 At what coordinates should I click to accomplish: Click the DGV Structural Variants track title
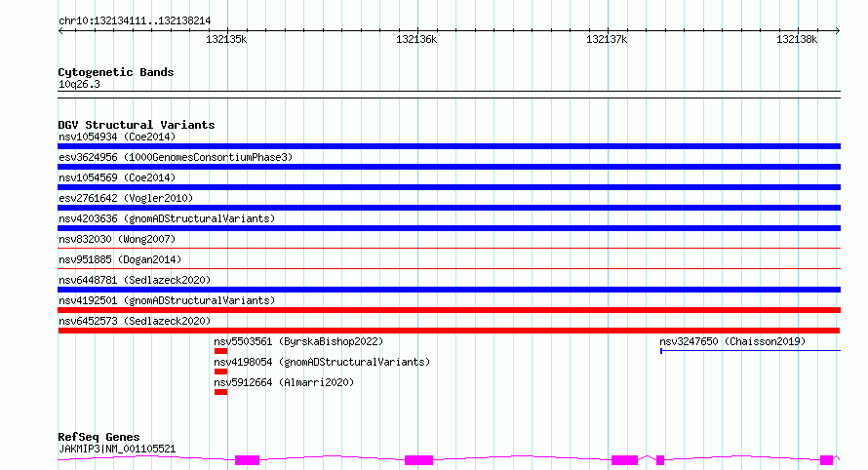pyautogui.click(x=137, y=125)
